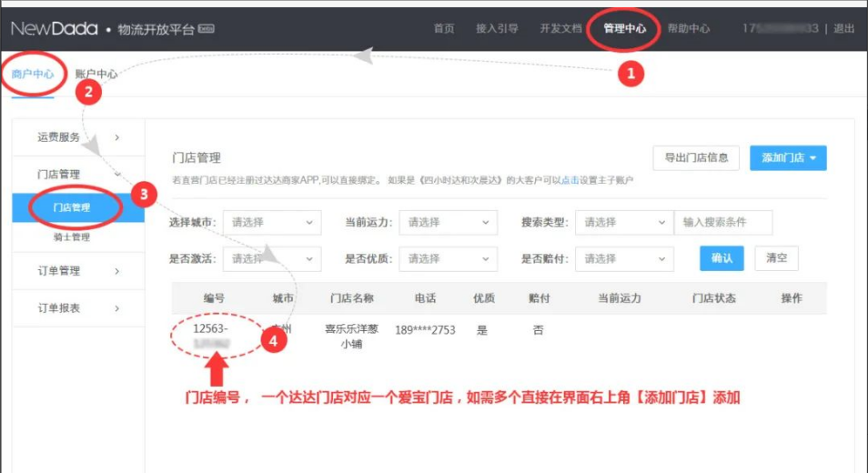Viewport: 868px width, 473px height.
Task: Open 帮助中心 navigation item
Action: (688, 29)
